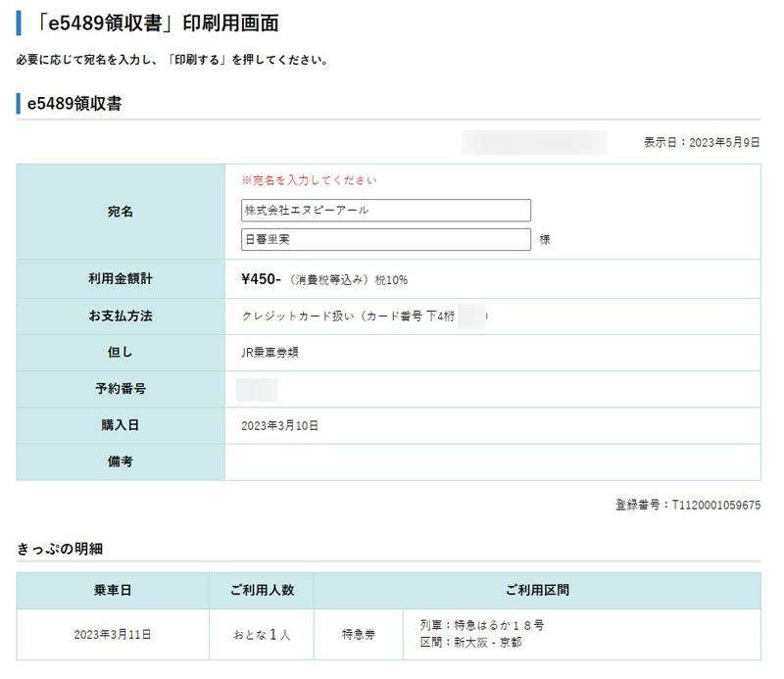Viewport: 784px width, 679px height.
Task: Select the 備考 row header
Action: click(x=121, y=462)
